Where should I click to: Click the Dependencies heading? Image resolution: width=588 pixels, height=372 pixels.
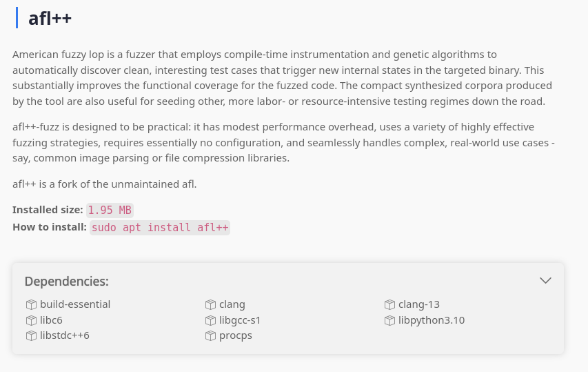pyautogui.click(x=66, y=282)
